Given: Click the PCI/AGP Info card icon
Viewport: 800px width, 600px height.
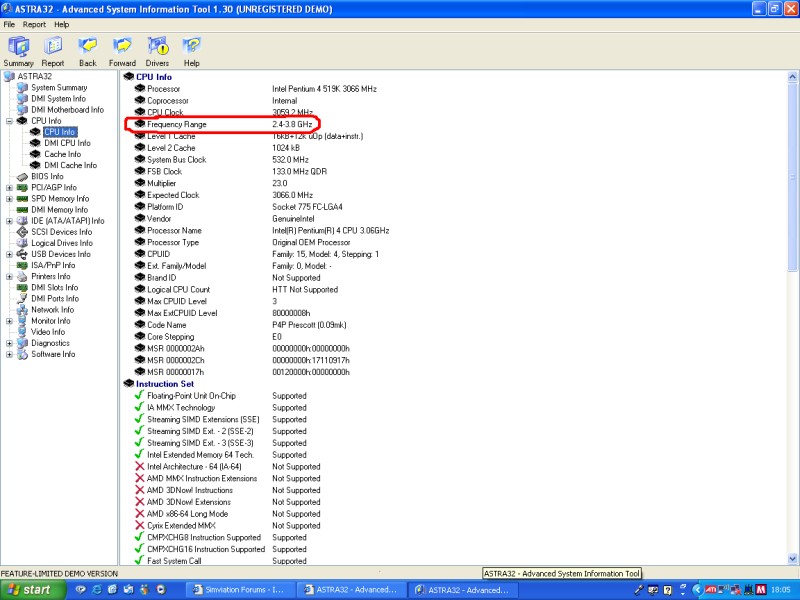Looking at the screenshot, I should click(22, 188).
